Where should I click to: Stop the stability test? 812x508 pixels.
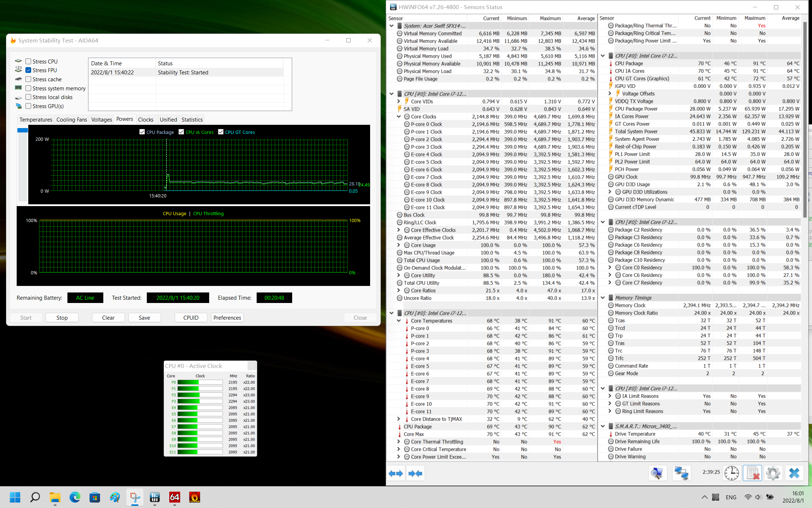coord(62,317)
